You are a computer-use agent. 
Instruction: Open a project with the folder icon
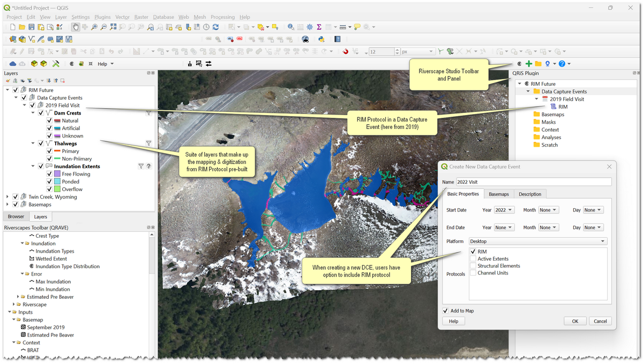[x=22, y=27]
